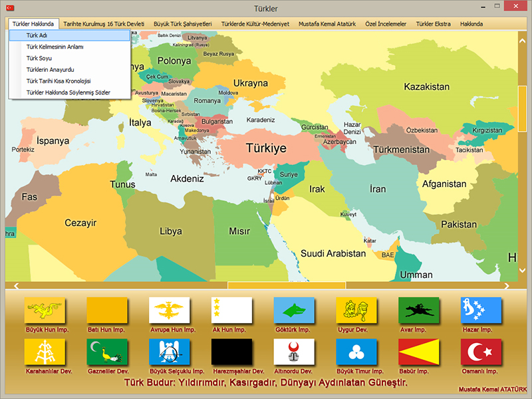This screenshot has width=532, height=399.
Task: Click the Gazneliler Dev. green flag
Action: [107, 352]
